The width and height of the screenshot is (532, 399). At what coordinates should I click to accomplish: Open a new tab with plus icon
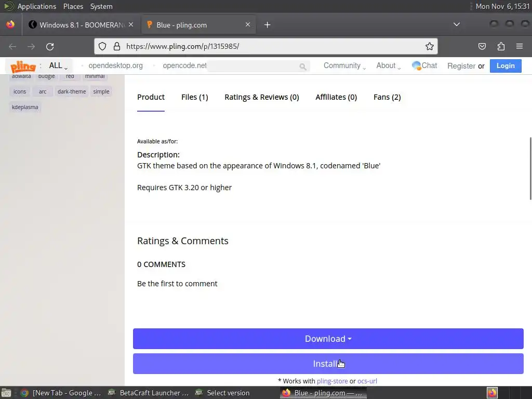[x=268, y=25]
